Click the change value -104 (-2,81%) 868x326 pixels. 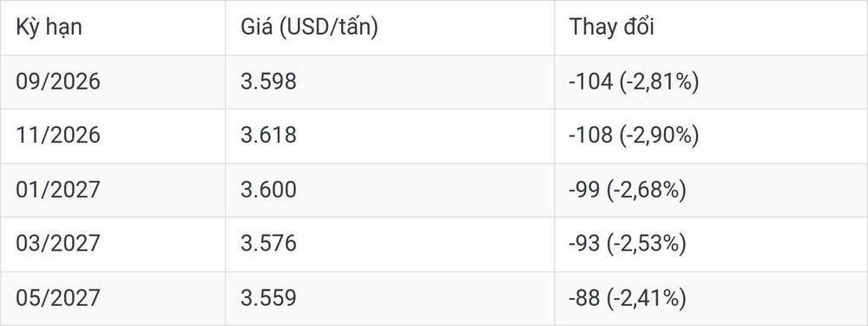coord(634,82)
